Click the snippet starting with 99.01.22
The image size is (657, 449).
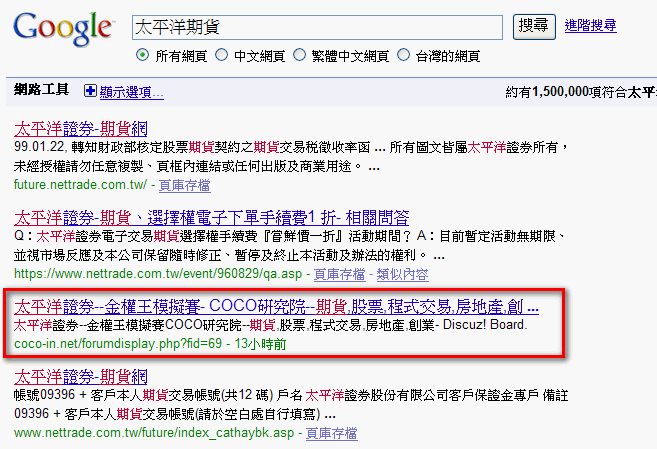291,157
